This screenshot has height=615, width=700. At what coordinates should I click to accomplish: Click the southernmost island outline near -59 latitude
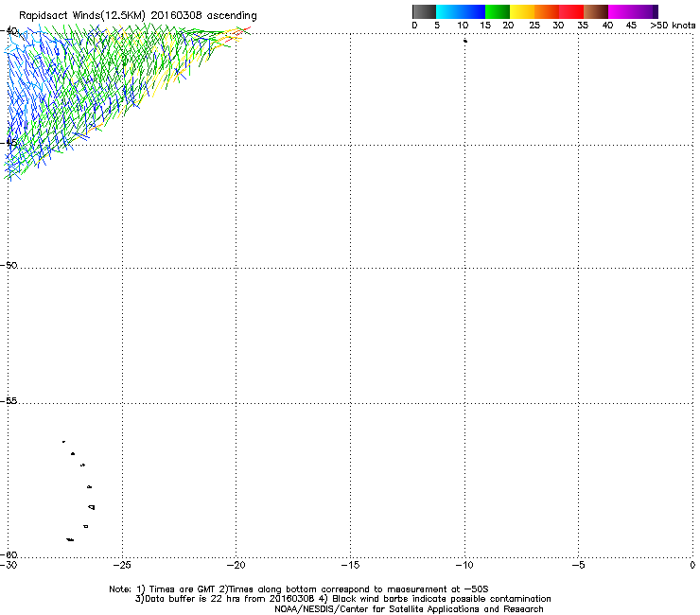click(x=70, y=539)
